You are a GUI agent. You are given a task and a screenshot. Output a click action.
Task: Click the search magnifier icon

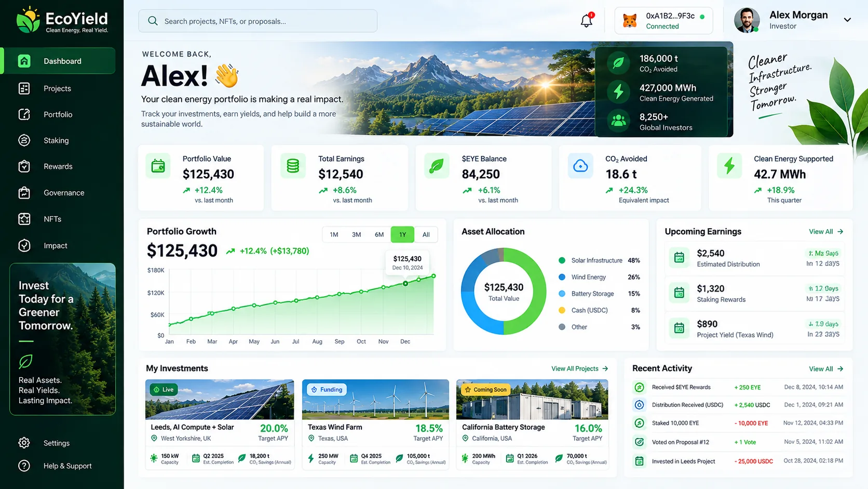(x=153, y=21)
